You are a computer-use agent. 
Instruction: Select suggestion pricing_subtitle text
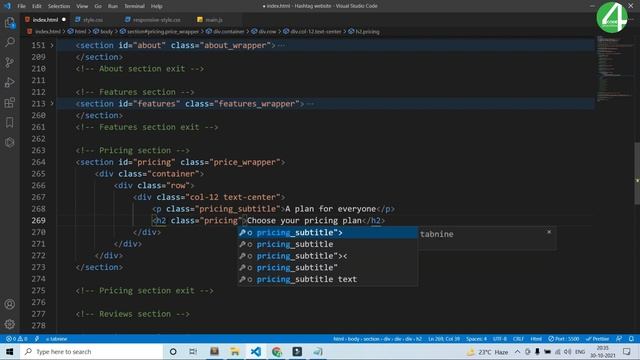click(328, 279)
